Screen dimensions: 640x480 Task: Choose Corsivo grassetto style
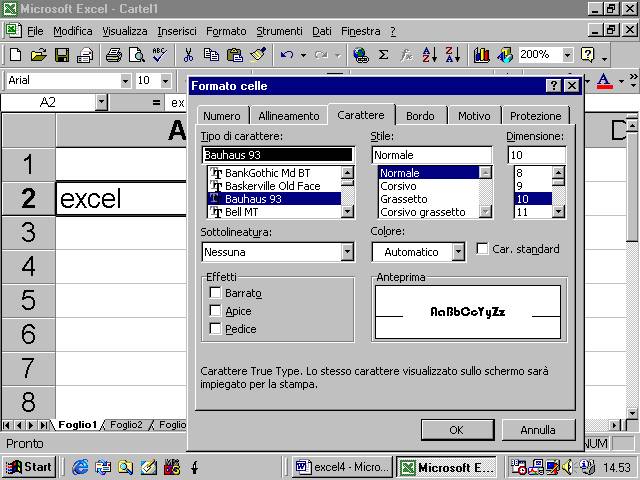coord(429,212)
